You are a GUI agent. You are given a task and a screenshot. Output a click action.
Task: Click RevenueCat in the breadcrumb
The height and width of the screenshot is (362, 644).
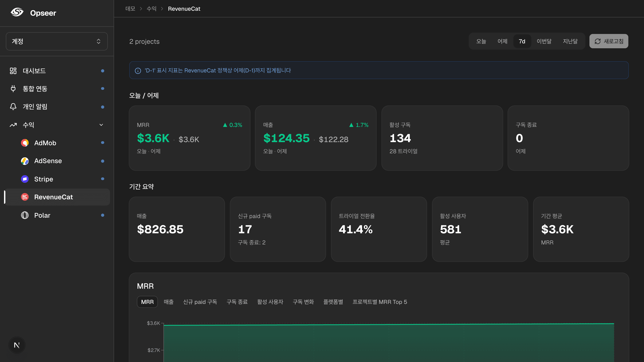pos(184,9)
